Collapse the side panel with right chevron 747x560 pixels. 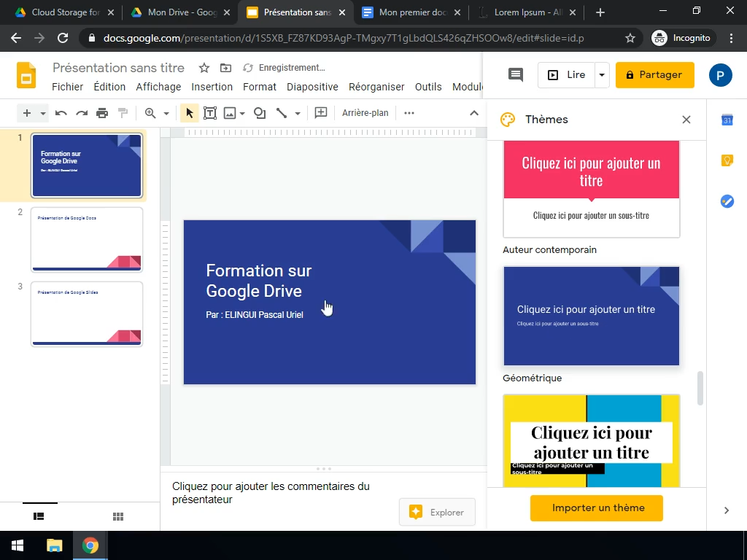click(727, 510)
